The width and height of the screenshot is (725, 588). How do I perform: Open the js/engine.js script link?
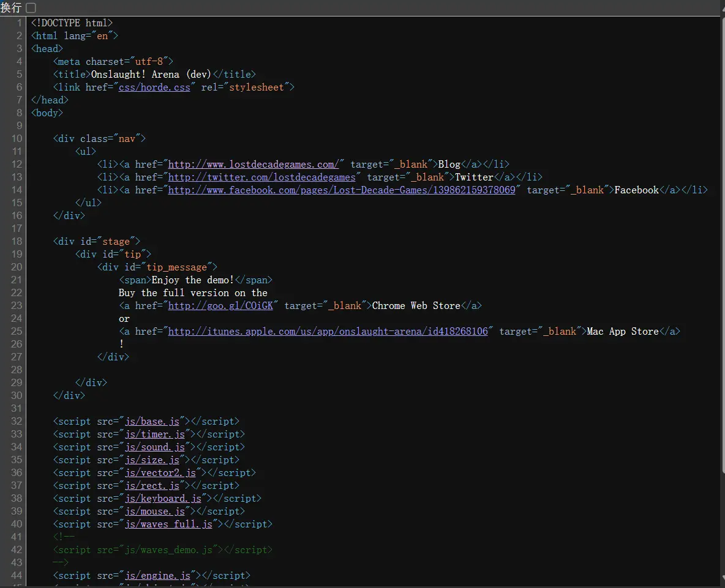point(157,575)
